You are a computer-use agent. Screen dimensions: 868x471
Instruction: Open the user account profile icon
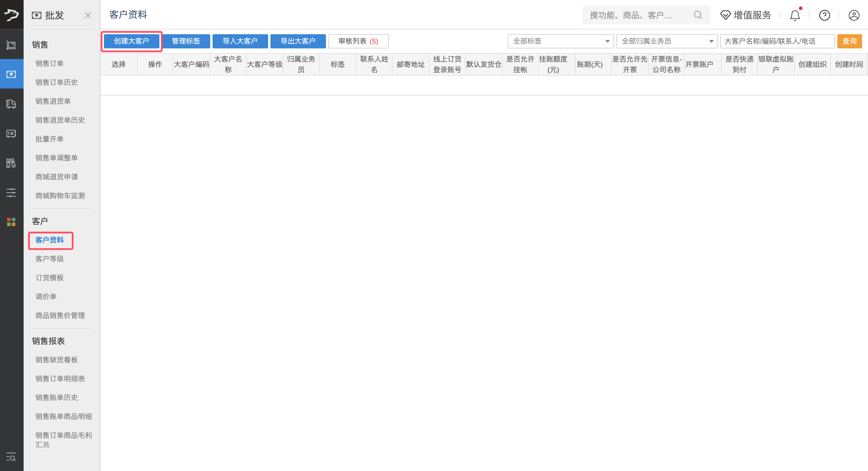(x=854, y=15)
